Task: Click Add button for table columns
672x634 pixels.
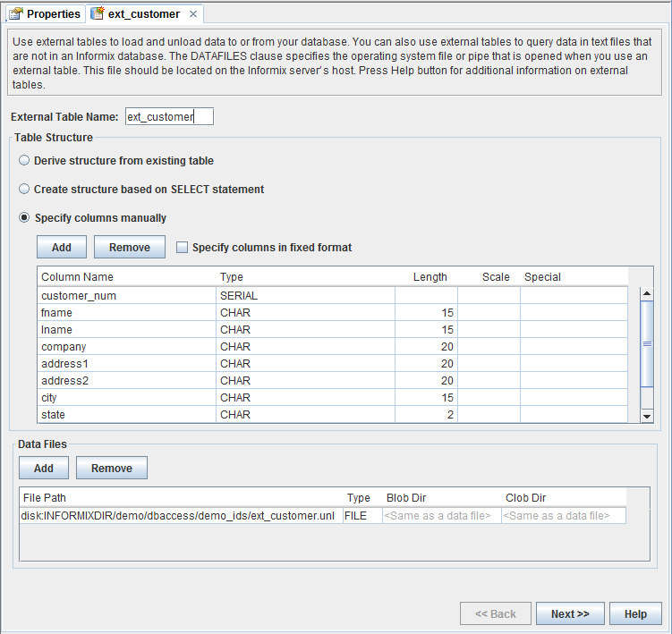Action: pos(61,248)
